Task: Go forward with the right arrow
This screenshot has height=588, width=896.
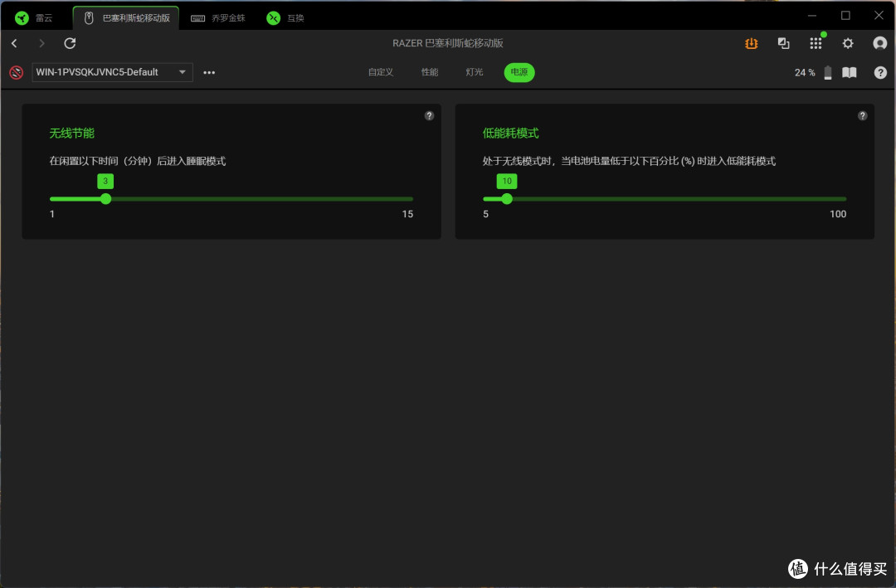Action: (41, 43)
